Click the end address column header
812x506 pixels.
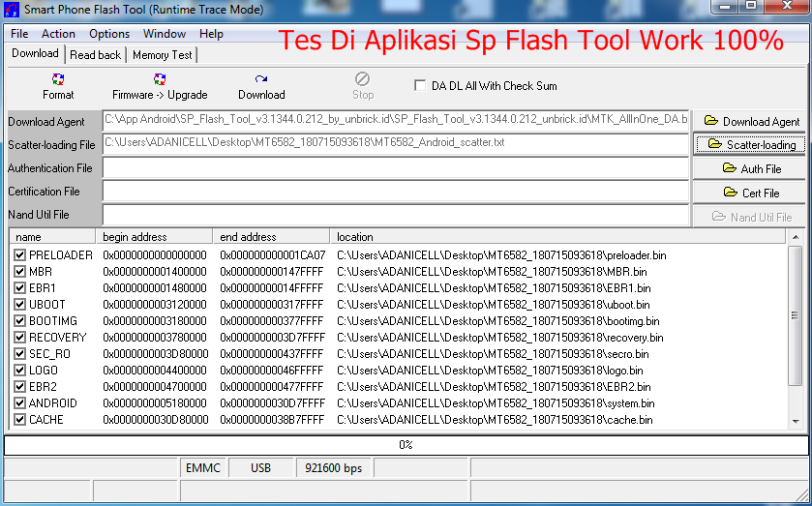[x=271, y=237]
